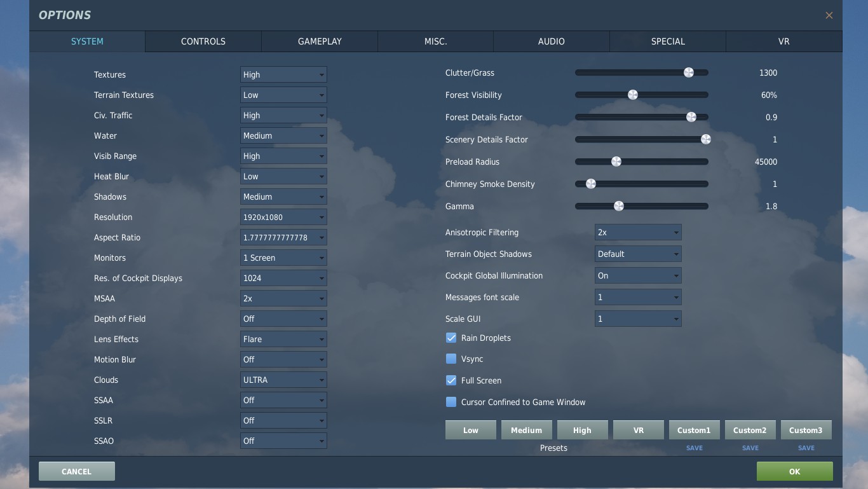This screenshot has width=868, height=489.
Task: Open the VR tab
Action: (x=783, y=41)
